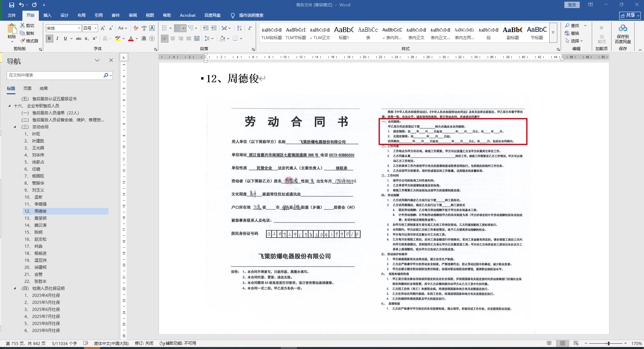Click the Subscript icon
The image size is (644, 349).
click(x=87, y=39)
